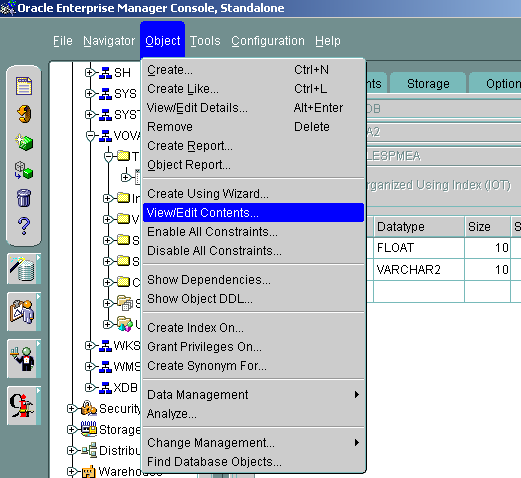Click the SH schema icon
Viewport: 521px width, 478px height.
[105, 73]
